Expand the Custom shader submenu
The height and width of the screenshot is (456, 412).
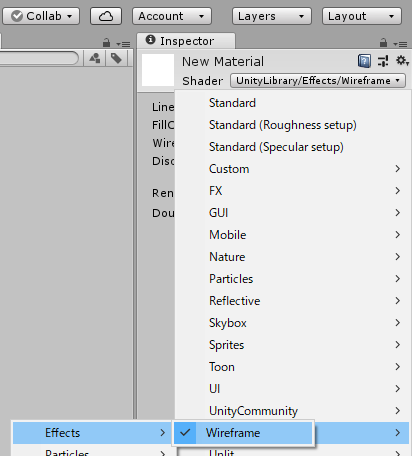pos(292,169)
